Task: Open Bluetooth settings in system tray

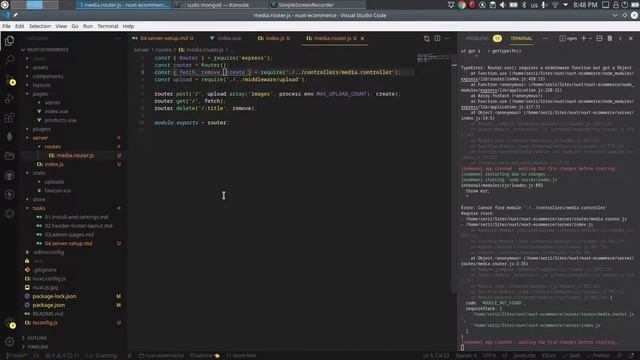Action: (x=524, y=5)
